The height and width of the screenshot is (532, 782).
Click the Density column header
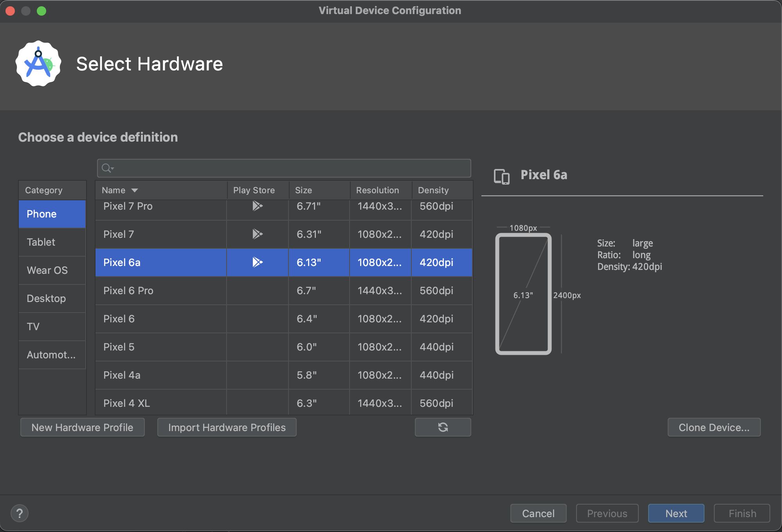tap(433, 190)
